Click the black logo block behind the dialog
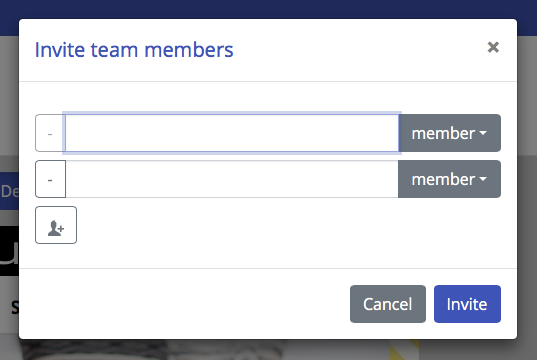 pos(9,251)
